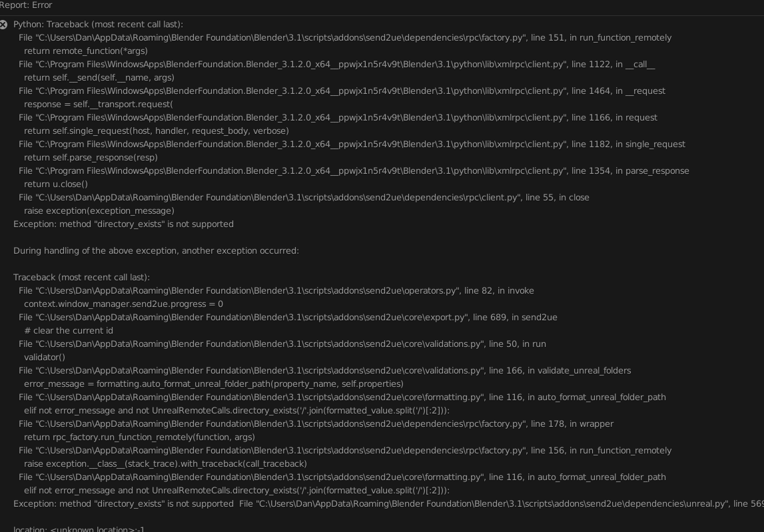
Task: Select the factory.py line 178 wrapper entry
Action: [x=313, y=423]
